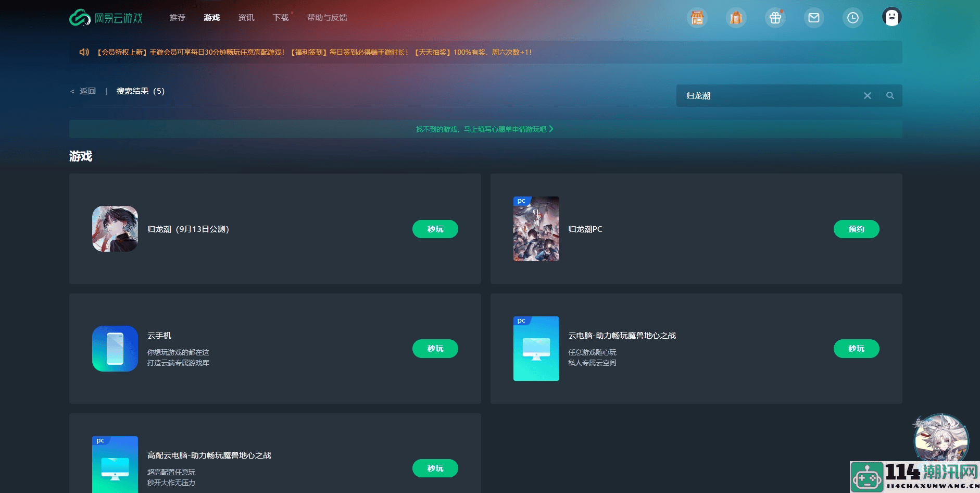Click the announcement speaker icon

point(84,52)
